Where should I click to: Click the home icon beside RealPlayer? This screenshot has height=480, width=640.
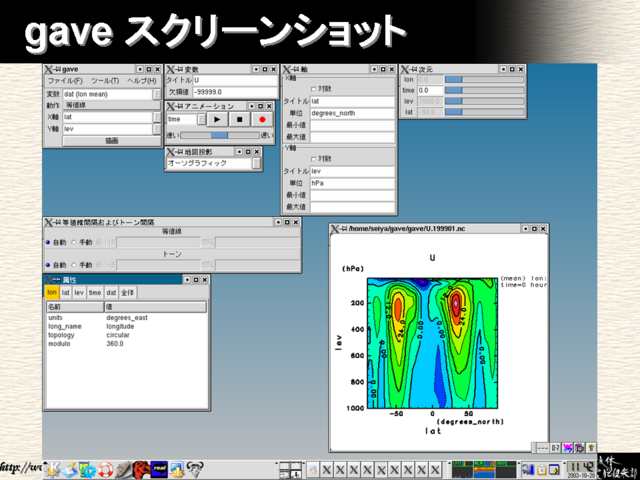(x=177, y=469)
